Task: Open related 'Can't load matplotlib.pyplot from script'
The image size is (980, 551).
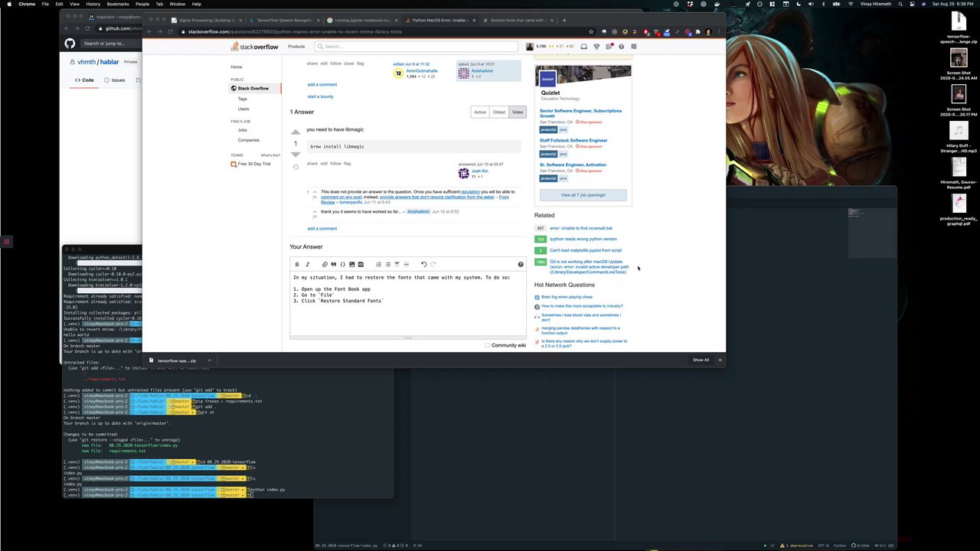Action: [586, 250]
